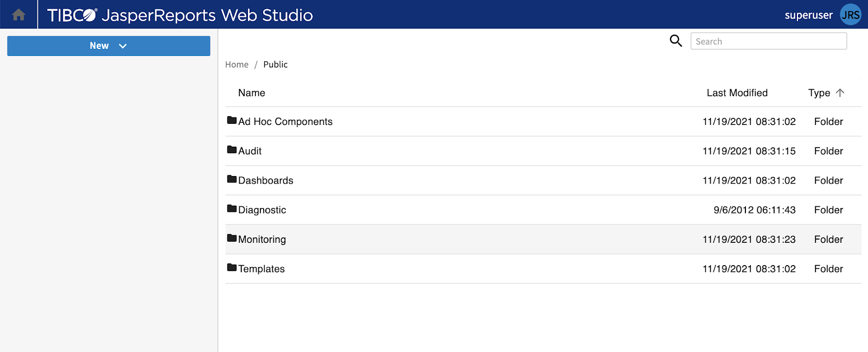Click superuser in the top bar

(809, 15)
